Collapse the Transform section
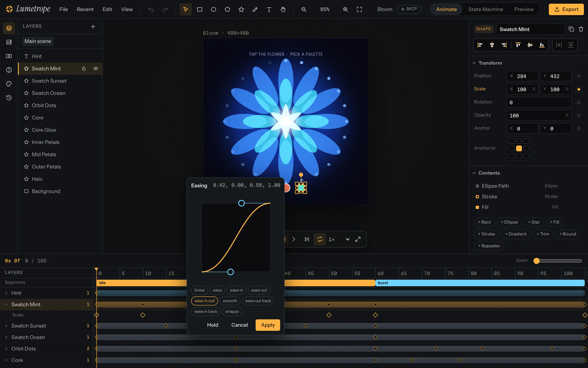 [x=474, y=63]
